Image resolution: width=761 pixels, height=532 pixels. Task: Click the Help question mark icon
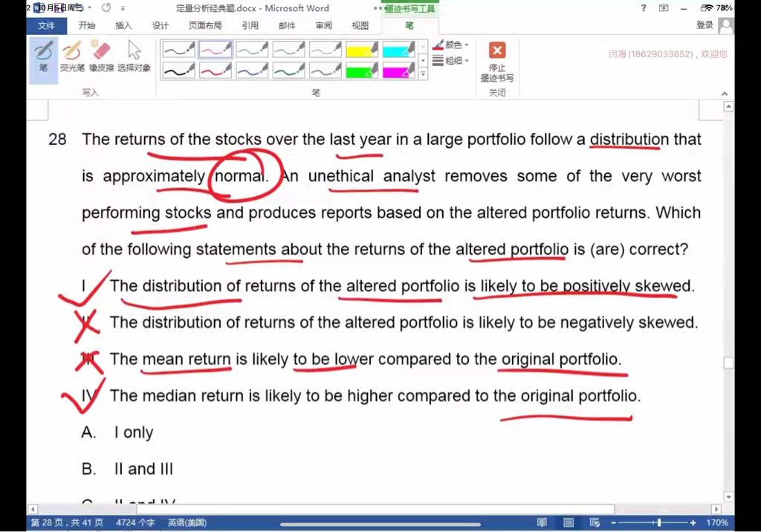click(x=644, y=8)
